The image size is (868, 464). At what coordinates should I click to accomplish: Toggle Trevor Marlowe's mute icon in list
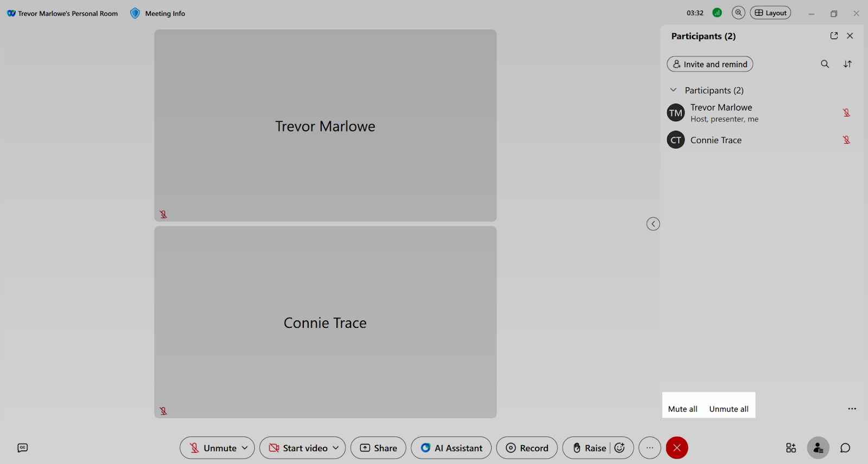pos(846,113)
